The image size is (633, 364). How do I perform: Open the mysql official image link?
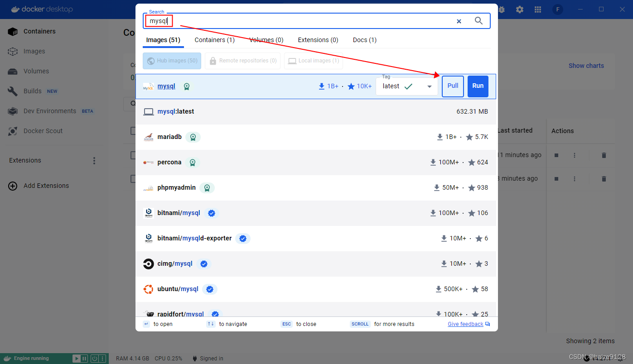166,86
